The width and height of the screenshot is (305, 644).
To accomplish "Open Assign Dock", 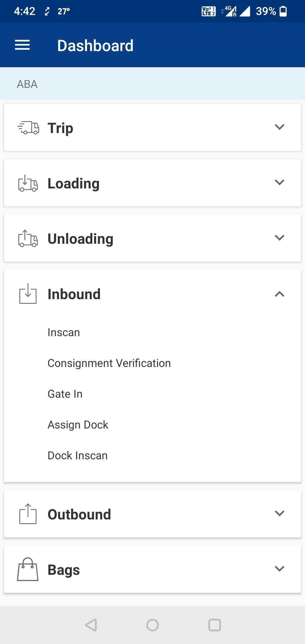I will click(x=78, y=425).
